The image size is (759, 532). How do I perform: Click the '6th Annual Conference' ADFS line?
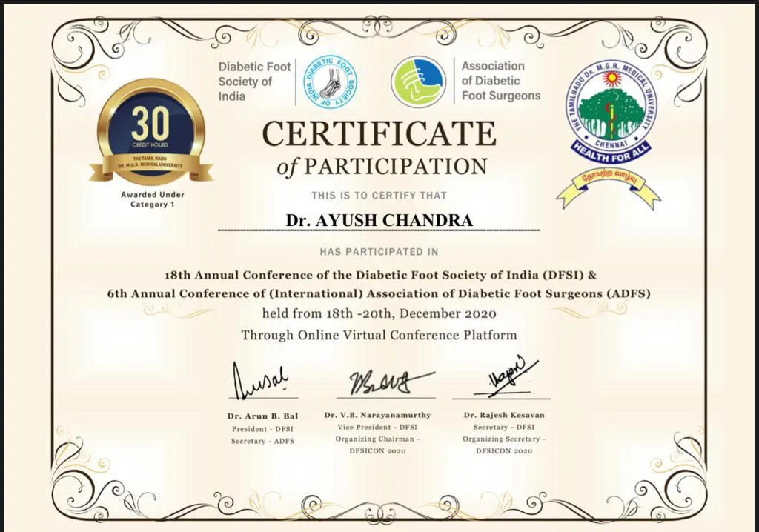pos(379,294)
